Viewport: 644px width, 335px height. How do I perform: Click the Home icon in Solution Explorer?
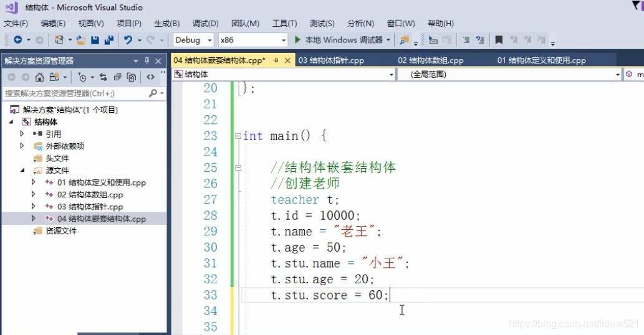coord(39,77)
